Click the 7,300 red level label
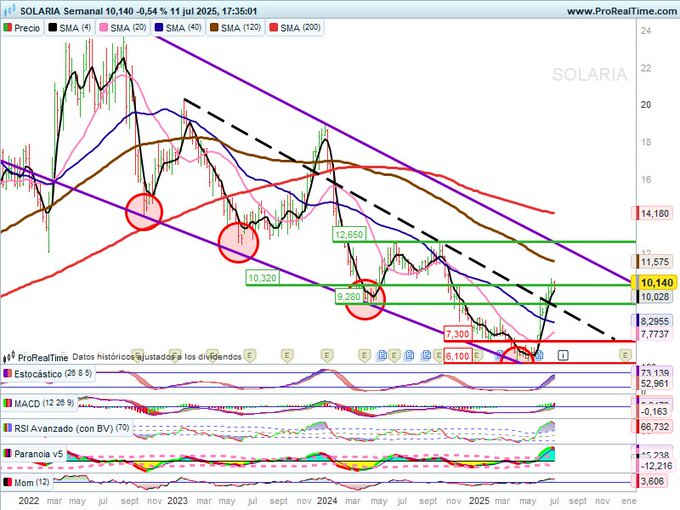 (x=458, y=334)
